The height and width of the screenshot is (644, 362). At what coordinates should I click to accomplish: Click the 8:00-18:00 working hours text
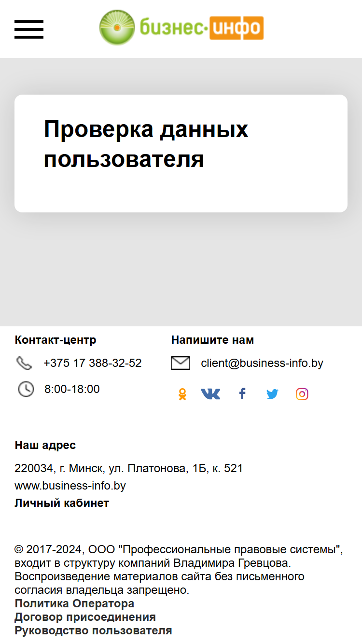coord(72,389)
